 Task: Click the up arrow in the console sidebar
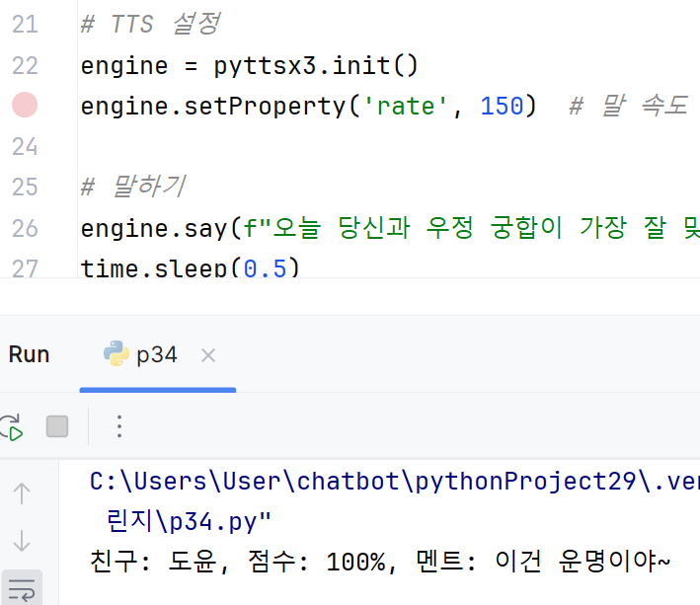click(22, 492)
